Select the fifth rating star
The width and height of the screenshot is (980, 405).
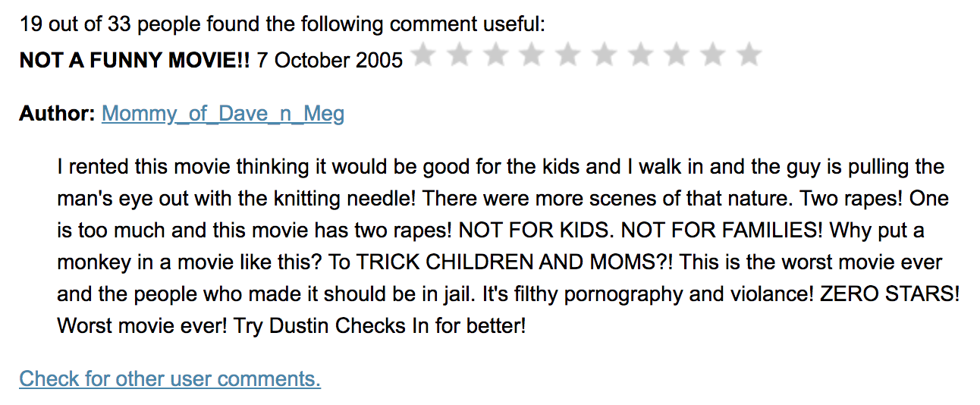tap(568, 55)
